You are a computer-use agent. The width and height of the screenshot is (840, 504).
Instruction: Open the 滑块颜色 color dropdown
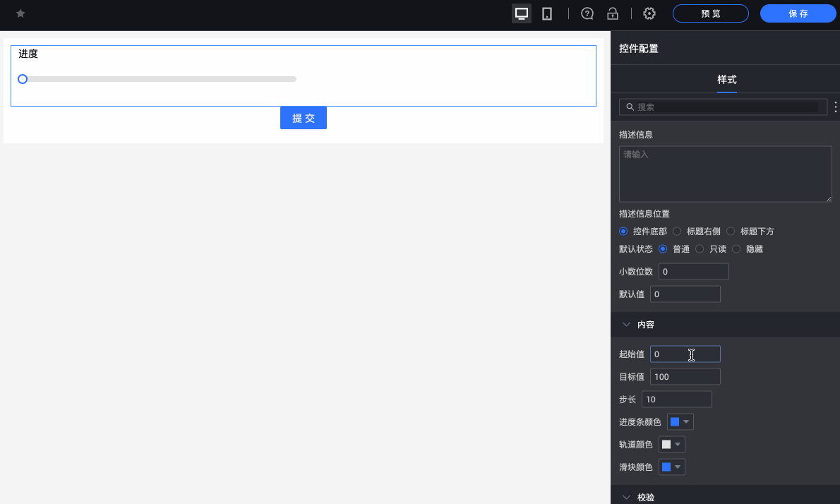coord(671,467)
